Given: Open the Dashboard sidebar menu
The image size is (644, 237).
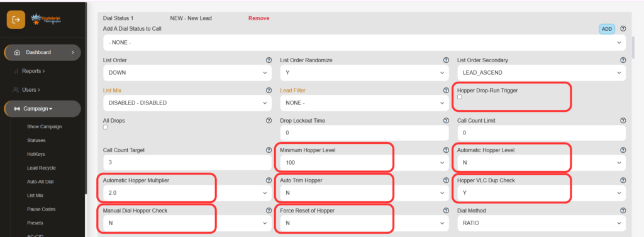Looking at the screenshot, I should tap(43, 53).
